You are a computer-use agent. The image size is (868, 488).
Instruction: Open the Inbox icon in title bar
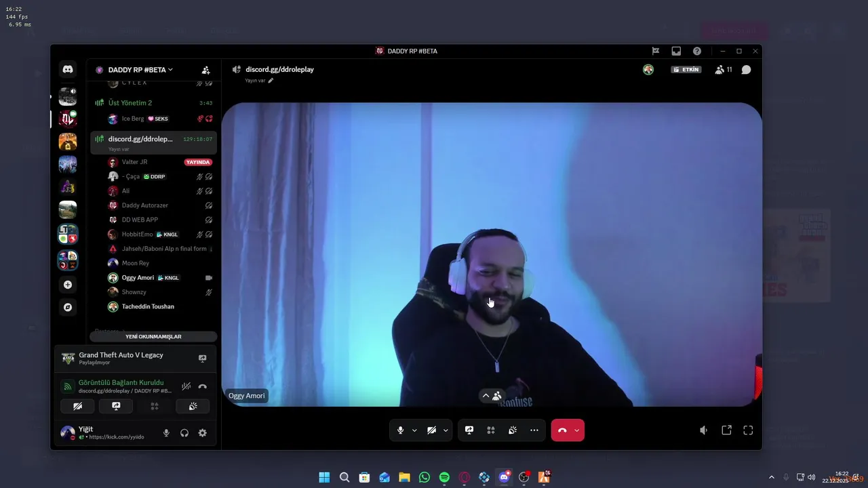click(676, 51)
